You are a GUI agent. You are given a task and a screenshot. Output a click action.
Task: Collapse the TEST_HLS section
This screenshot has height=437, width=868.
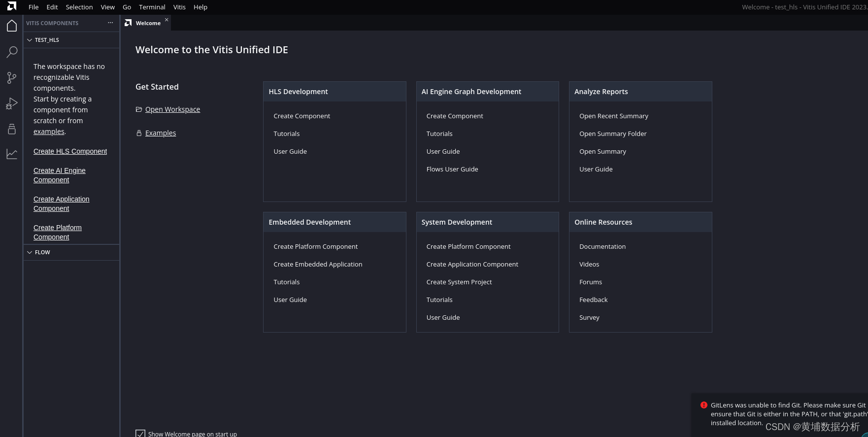(x=30, y=40)
